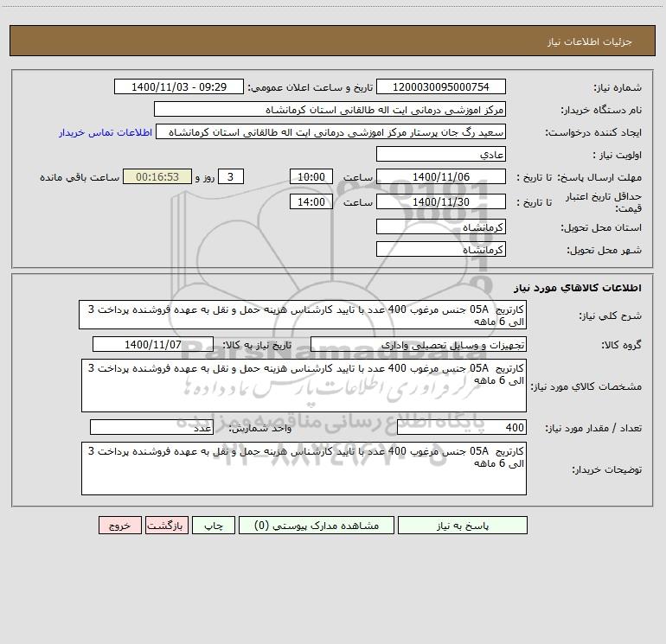Click the 'اولویت نیاز :' label
The width and height of the screenshot is (666, 644).
click(x=618, y=155)
